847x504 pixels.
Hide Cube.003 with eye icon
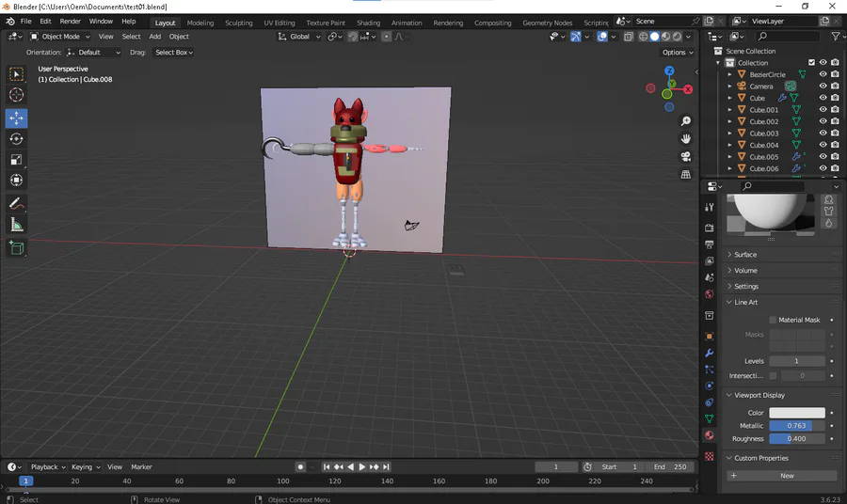tap(823, 134)
